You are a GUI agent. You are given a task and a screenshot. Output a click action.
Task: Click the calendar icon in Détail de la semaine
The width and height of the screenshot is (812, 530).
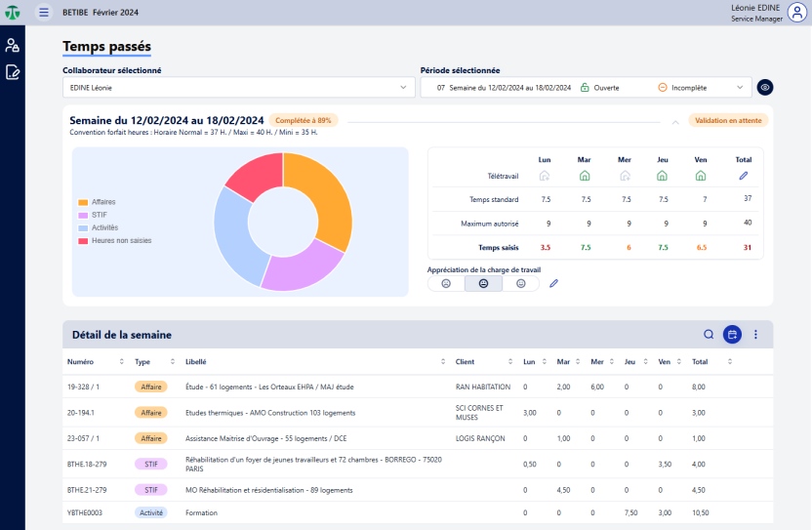click(732, 335)
